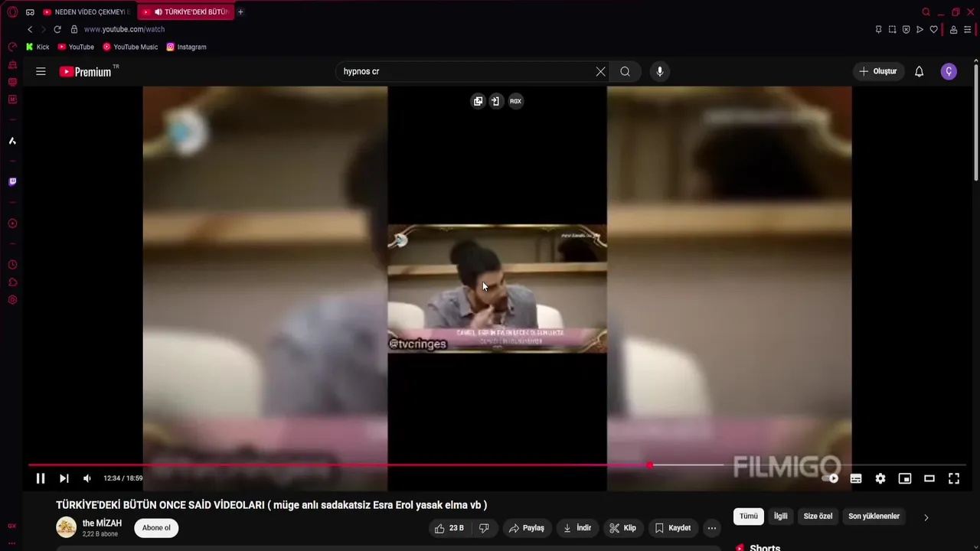980x551 pixels.
Task: Clear the search query with X
Action: pos(600,71)
